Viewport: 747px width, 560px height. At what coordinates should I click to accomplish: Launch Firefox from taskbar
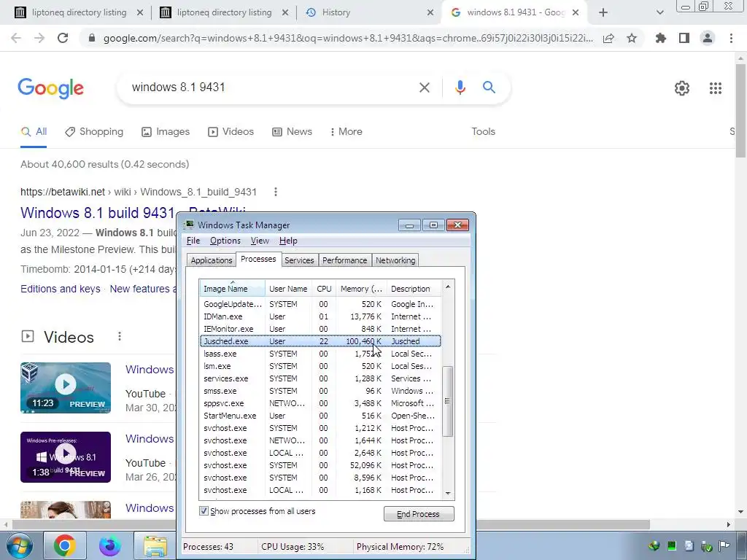click(109, 545)
